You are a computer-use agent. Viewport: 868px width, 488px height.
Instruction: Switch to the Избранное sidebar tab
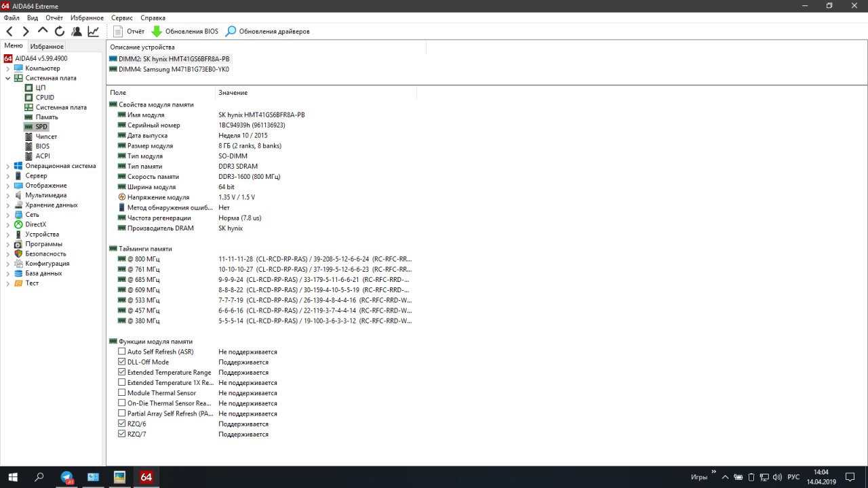[47, 47]
